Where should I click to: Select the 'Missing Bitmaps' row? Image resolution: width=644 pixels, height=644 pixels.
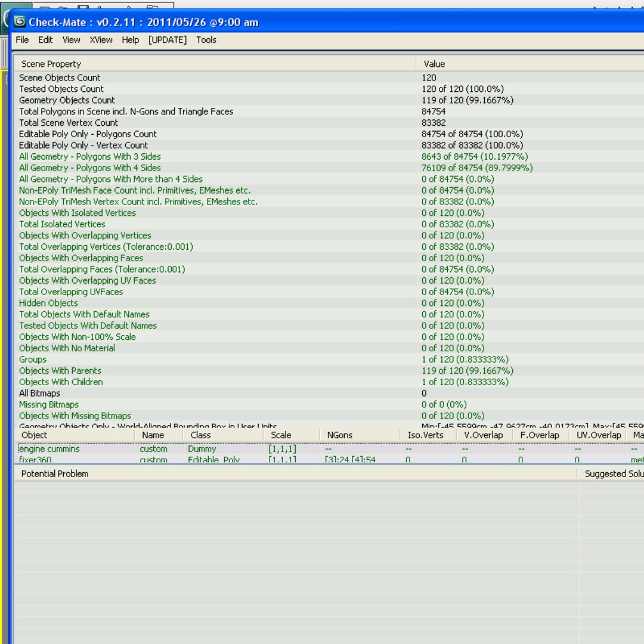pyautogui.click(x=329, y=404)
